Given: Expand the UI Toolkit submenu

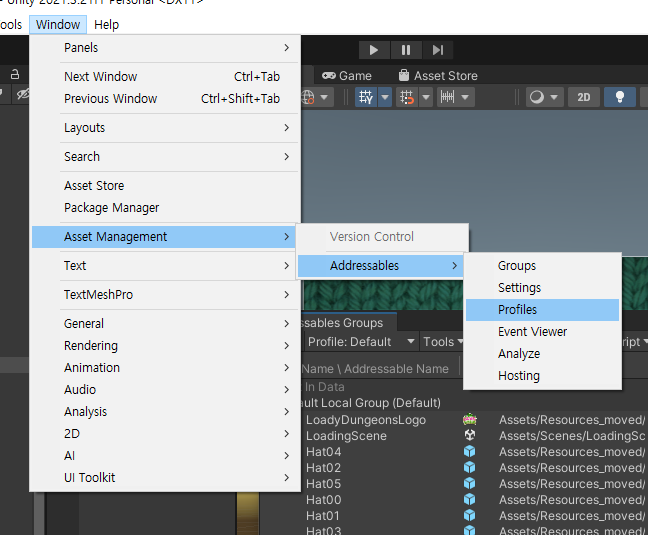Looking at the screenshot, I should (x=165, y=478).
